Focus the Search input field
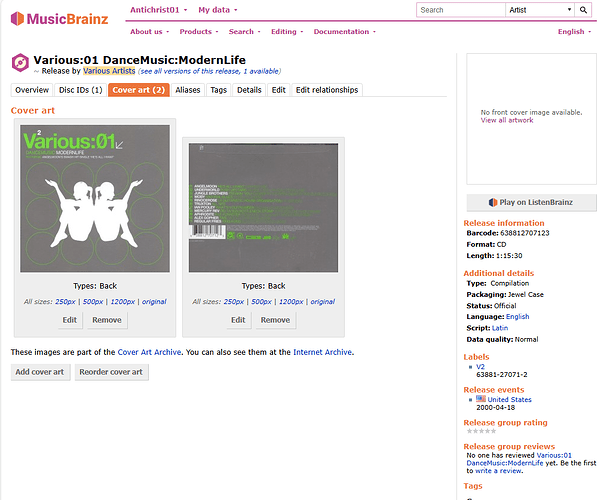This screenshot has width=600, height=500. coord(461,10)
